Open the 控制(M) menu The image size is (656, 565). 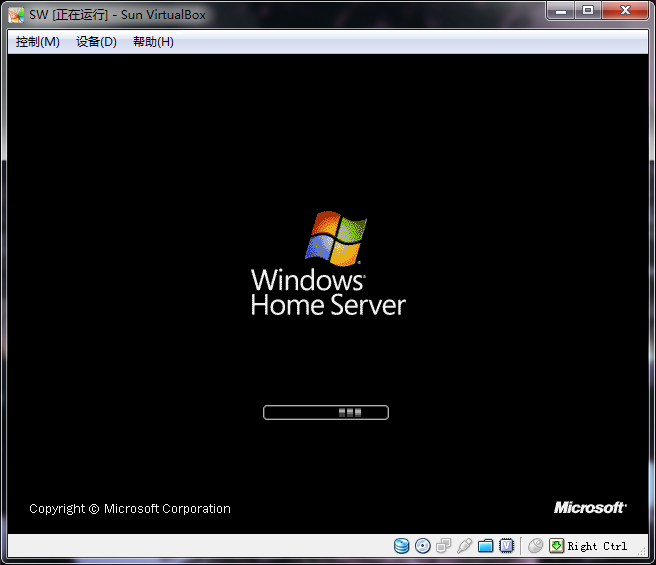pyautogui.click(x=37, y=42)
